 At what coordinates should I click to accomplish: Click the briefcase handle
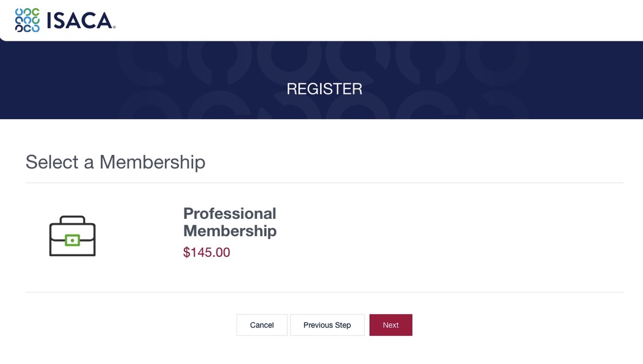pyautogui.click(x=73, y=220)
